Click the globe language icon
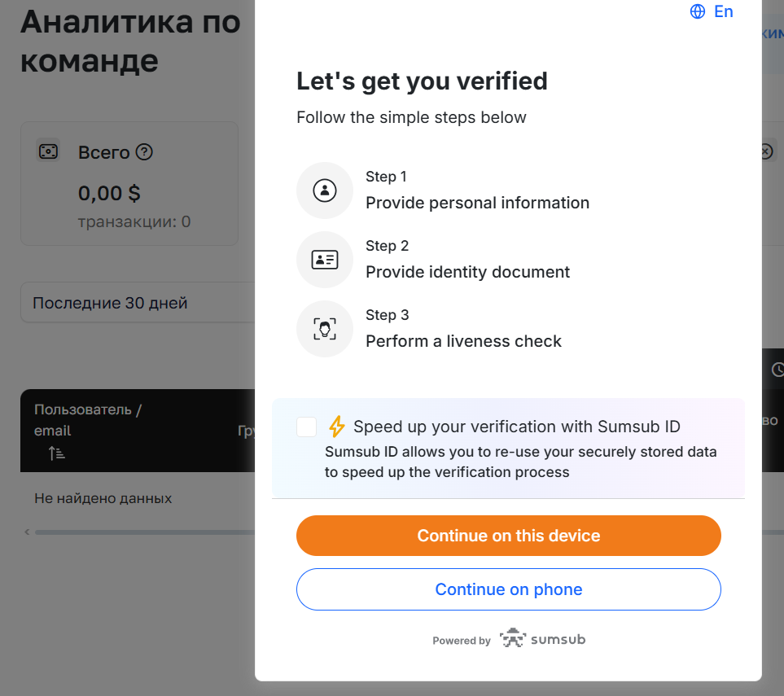Screen dimensions: 784x696 (x=697, y=11)
